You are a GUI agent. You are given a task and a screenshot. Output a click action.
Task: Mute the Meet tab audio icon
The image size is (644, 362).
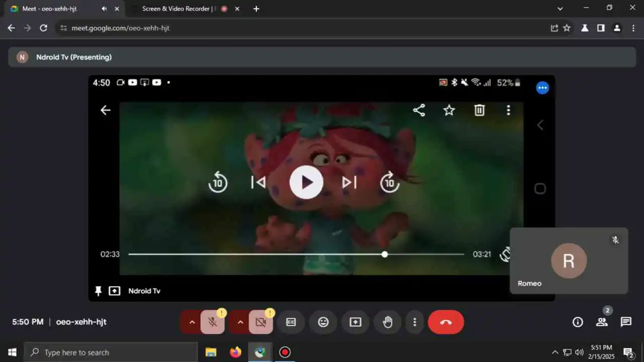point(104,9)
